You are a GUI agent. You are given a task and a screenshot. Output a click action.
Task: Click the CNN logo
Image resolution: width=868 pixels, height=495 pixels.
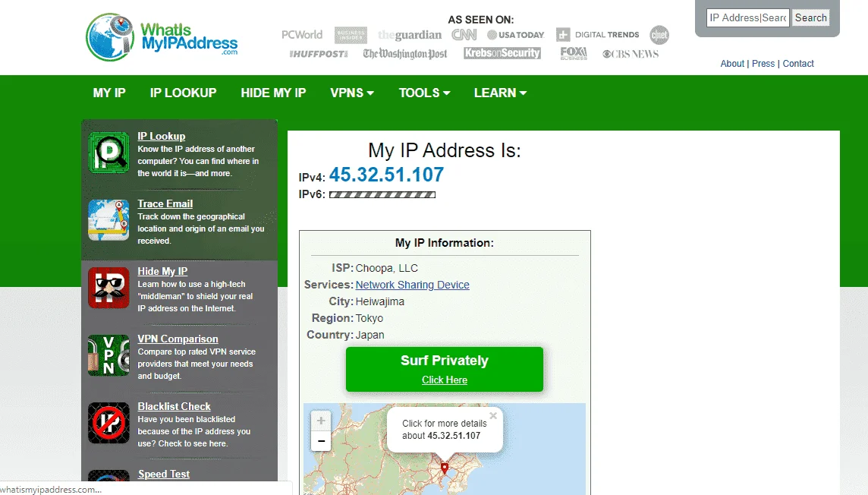coord(464,35)
